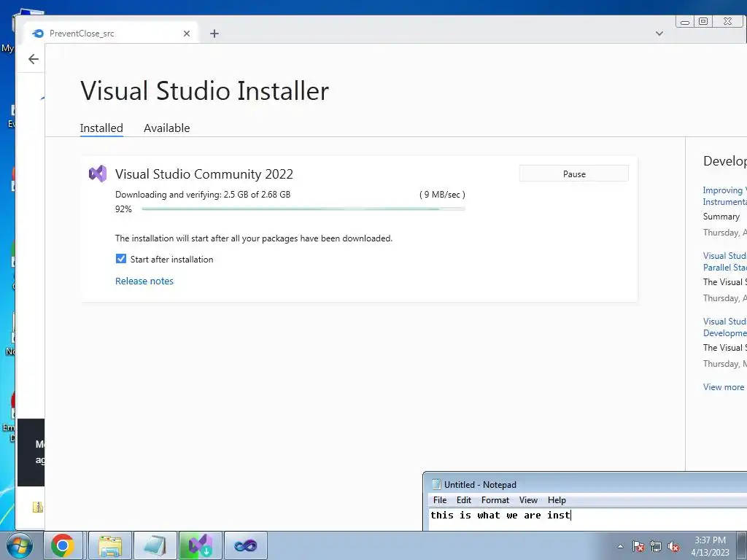Click the Action Center flag tray icon
This screenshot has height=560, width=747.
638,547
